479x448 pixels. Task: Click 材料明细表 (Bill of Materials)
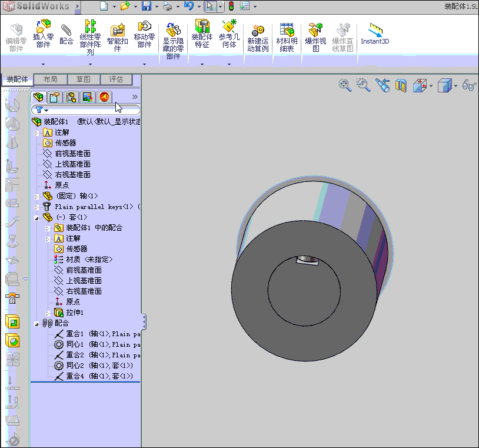[287, 37]
